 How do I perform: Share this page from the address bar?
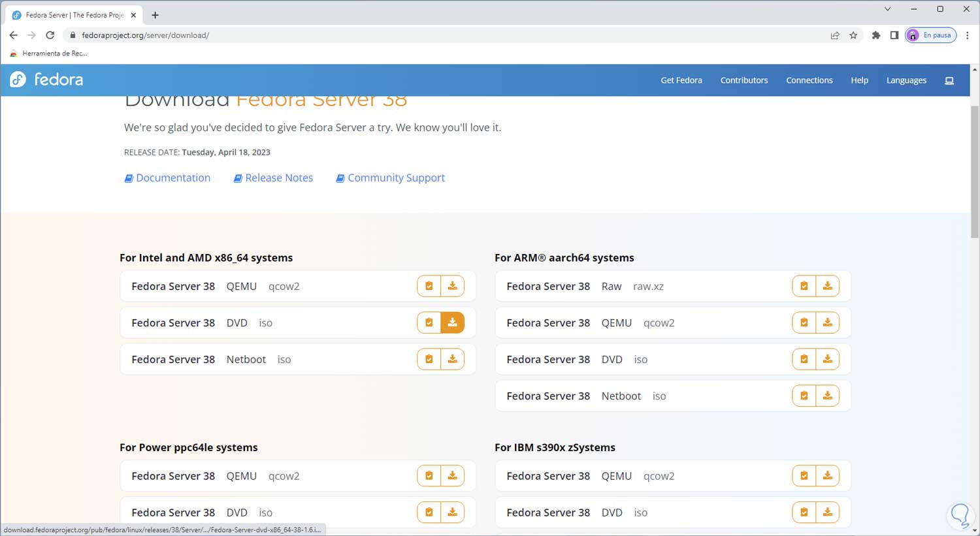click(835, 35)
